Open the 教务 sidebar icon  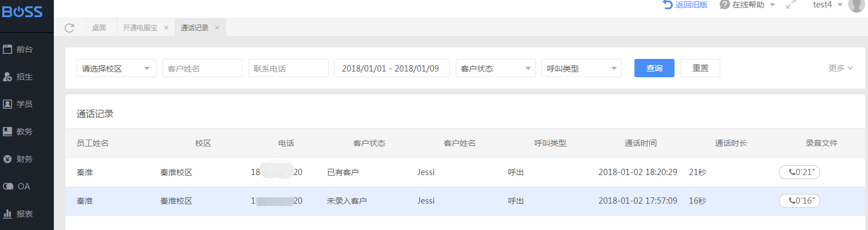[x=7, y=132]
